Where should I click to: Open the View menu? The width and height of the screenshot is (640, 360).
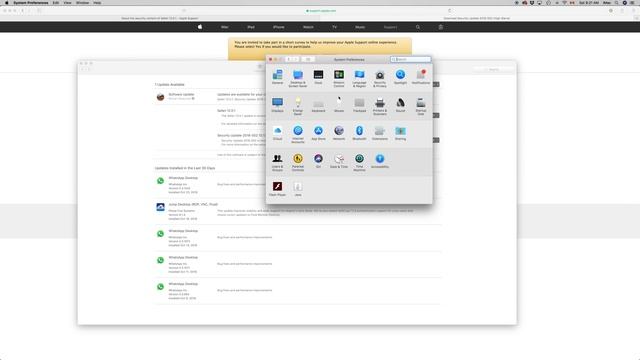pyautogui.click(x=67, y=3)
